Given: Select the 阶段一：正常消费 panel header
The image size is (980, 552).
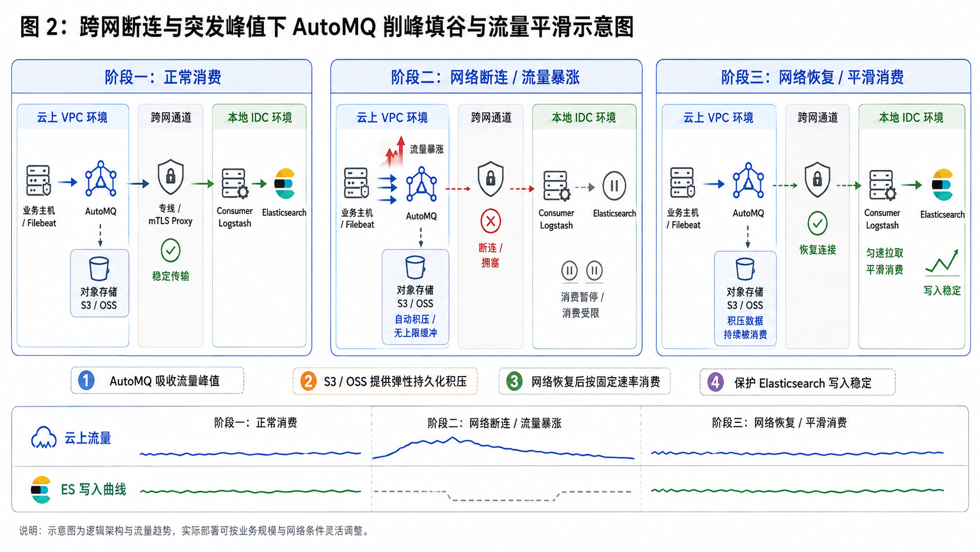Looking at the screenshot, I should 162,77.
